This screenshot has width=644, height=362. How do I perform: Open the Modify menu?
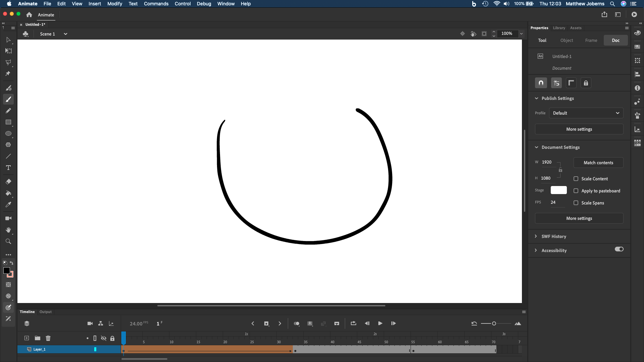(115, 4)
